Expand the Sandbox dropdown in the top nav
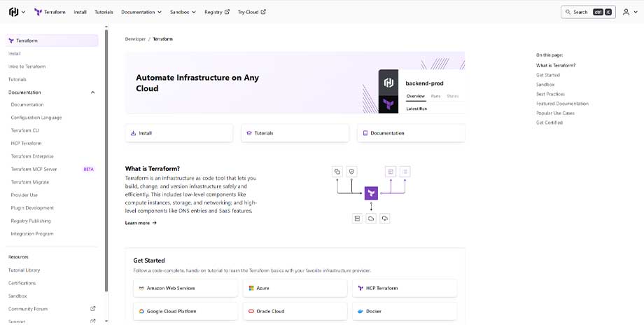644x332 pixels. (183, 13)
